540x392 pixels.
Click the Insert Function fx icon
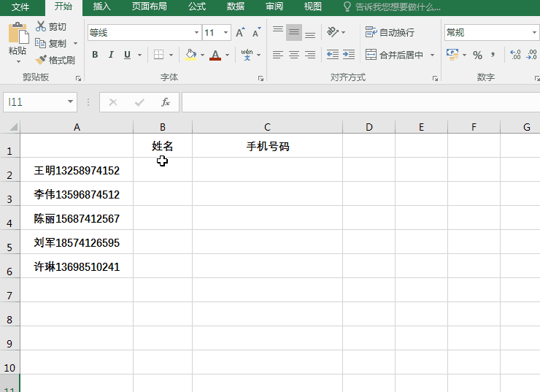click(166, 102)
